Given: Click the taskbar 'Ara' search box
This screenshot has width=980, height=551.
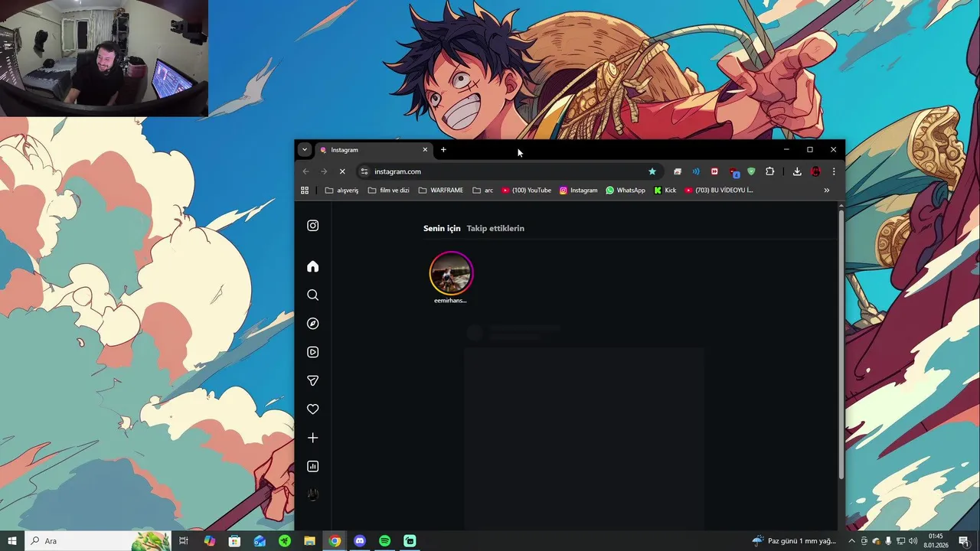Looking at the screenshot, I should (98, 541).
